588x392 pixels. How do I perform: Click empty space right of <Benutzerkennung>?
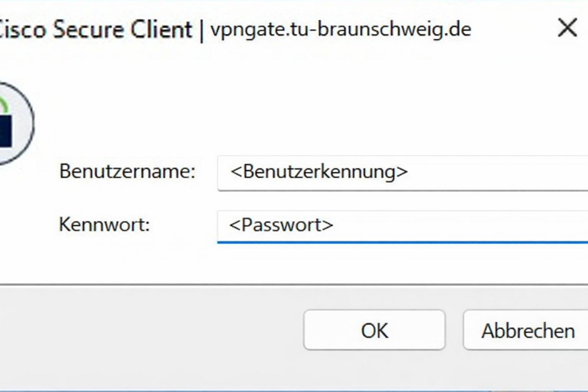(x=498, y=172)
